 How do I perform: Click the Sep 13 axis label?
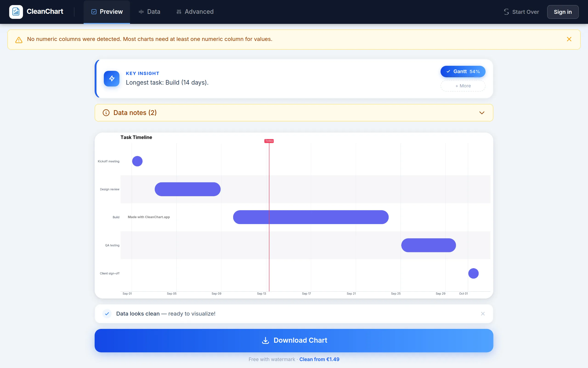261,294
